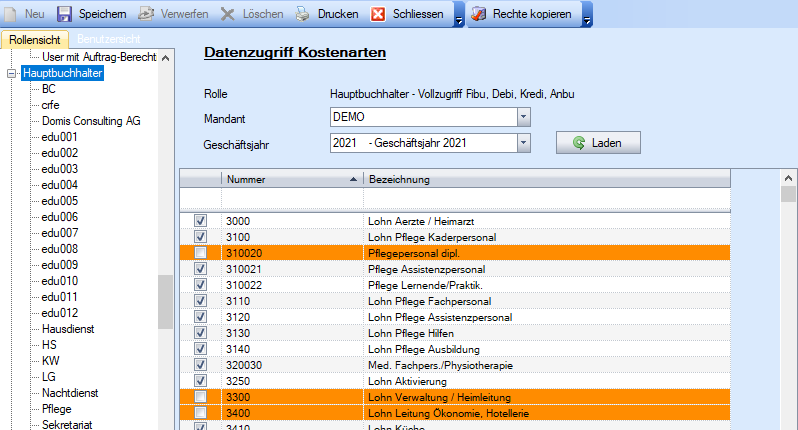Select Hausdienst in the tree
Screen dimensions: 798x430
click(x=68, y=329)
